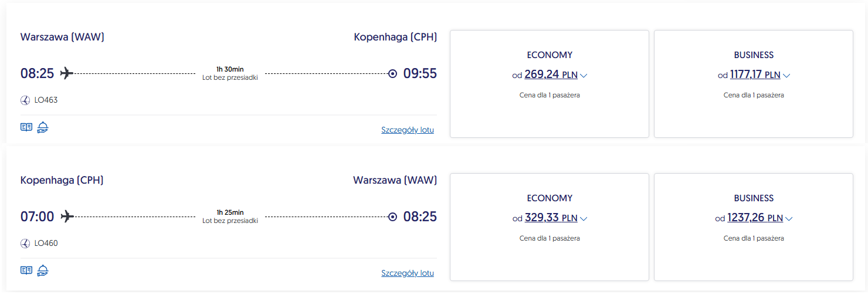Image resolution: width=868 pixels, height=294 pixels.
Task: Click the LOT airline logo beside LO463
Action: 25,100
